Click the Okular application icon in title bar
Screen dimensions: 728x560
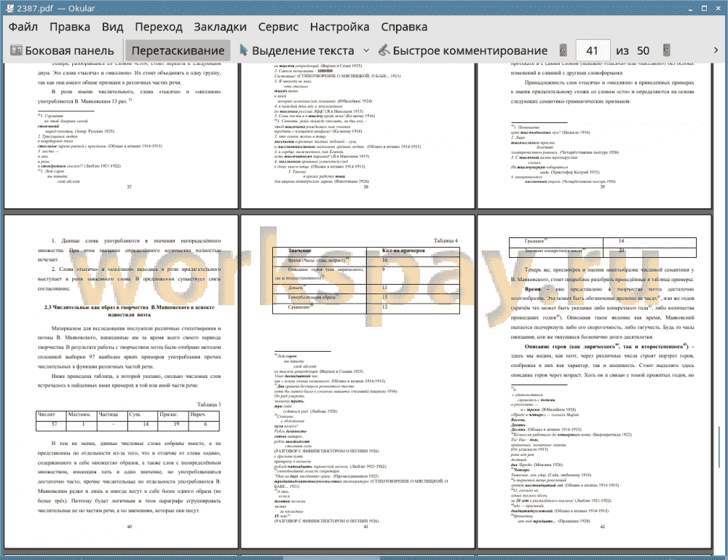point(9,8)
